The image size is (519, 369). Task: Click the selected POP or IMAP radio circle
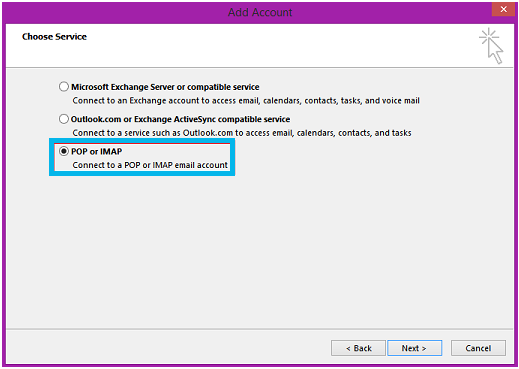pyautogui.click(x=64, y=151)
